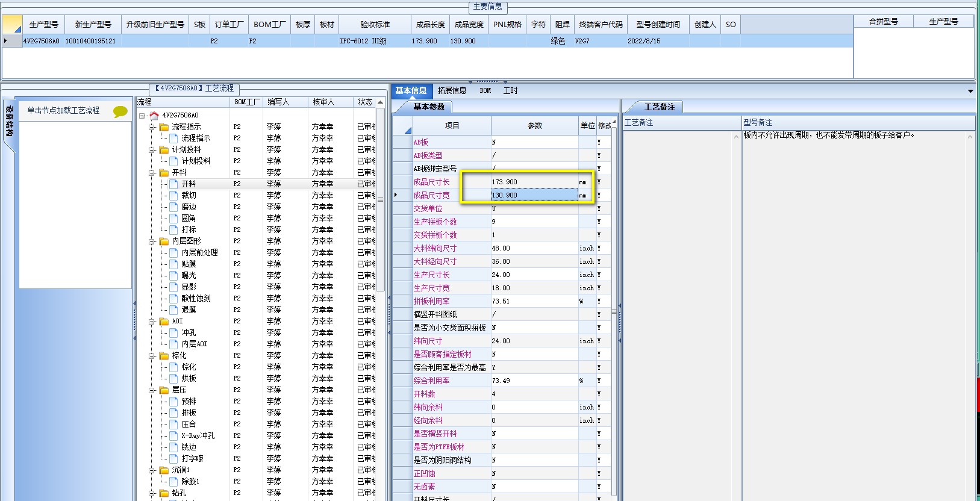Click the page icon beside 裁切
The width and height of the screenshot is (980, 501).
[173, 195]
